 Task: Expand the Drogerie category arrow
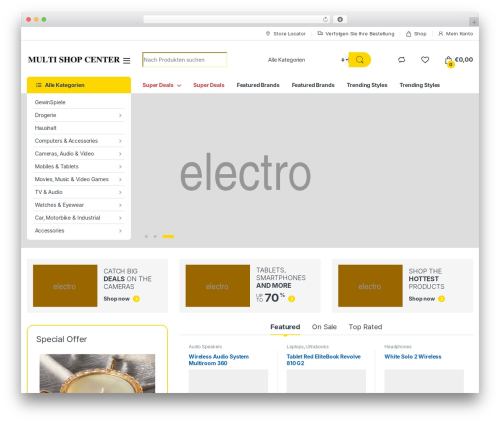click(x=120, y=115)
